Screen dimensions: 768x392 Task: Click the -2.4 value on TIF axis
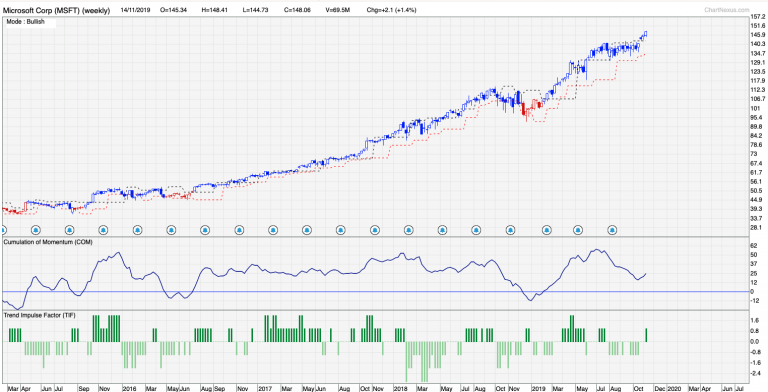point(755,373)
